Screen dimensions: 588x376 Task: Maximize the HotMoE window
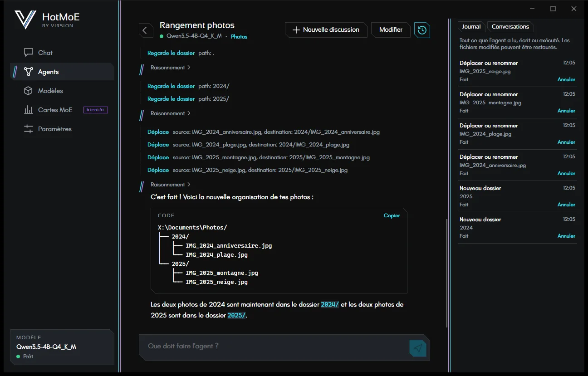click(x=553, y=9)
